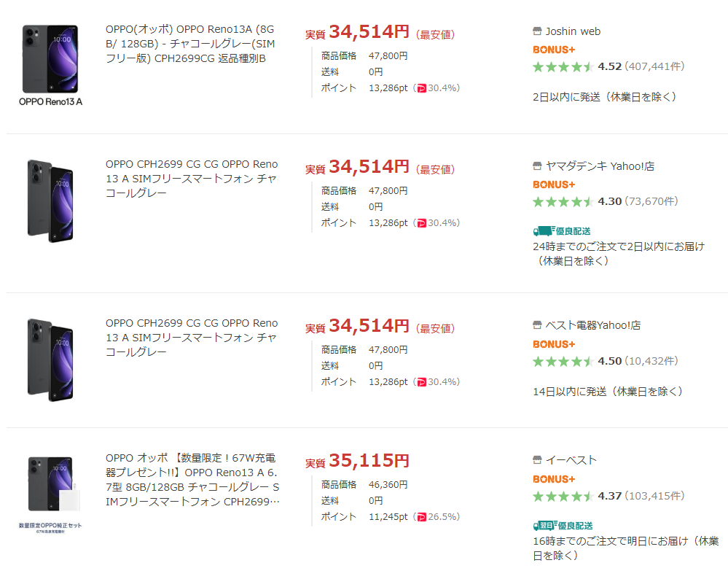Viewport: 728px width, 579px height.
Task: Click the store icon beside Joshin web
Action: [538, 31]
